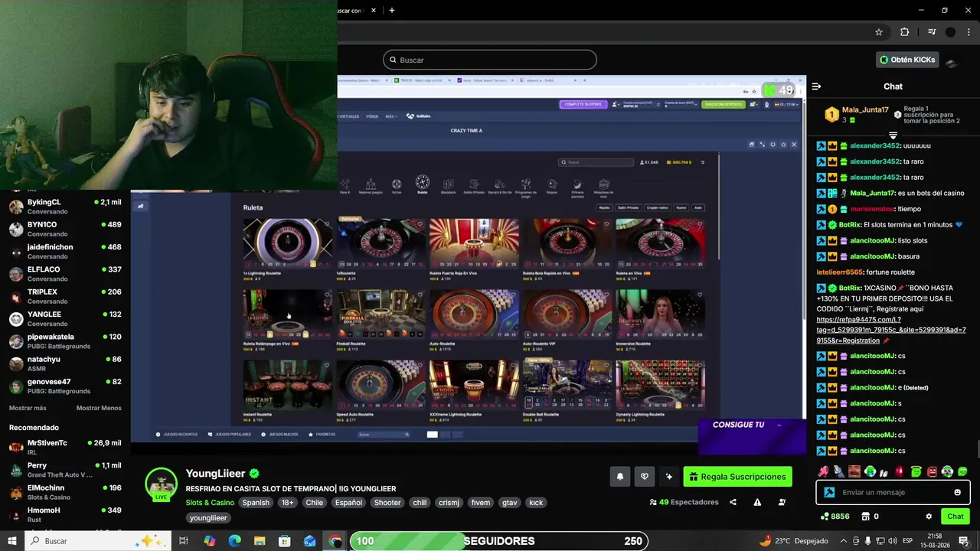Select the youngliieer tag
This screenshot has width=980, height=551.
tap(208, 518)
